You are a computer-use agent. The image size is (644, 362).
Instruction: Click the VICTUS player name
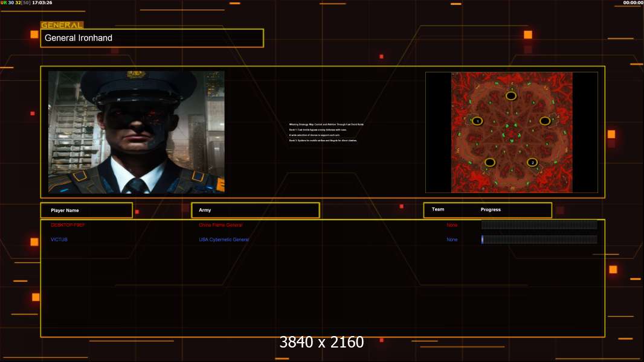[59, 240]
